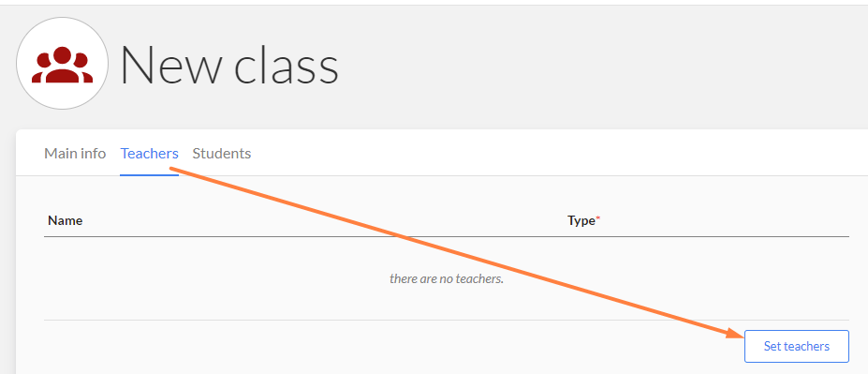Click the New class page title
Screen dimensions: 868x374
click(x=228, y=65)
